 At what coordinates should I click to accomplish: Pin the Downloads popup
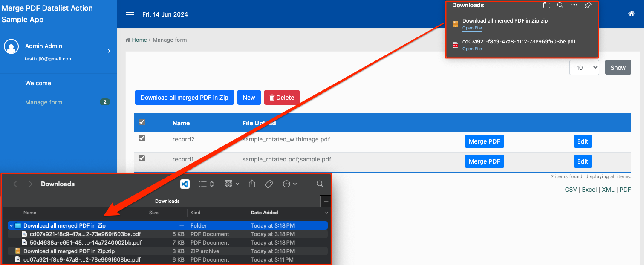point(588,6)
